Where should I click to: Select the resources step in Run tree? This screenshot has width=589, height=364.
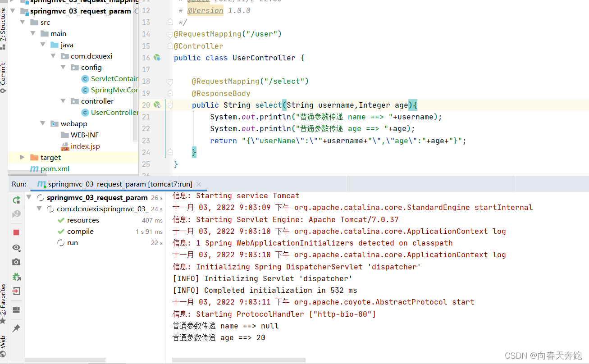pos(83,220)
